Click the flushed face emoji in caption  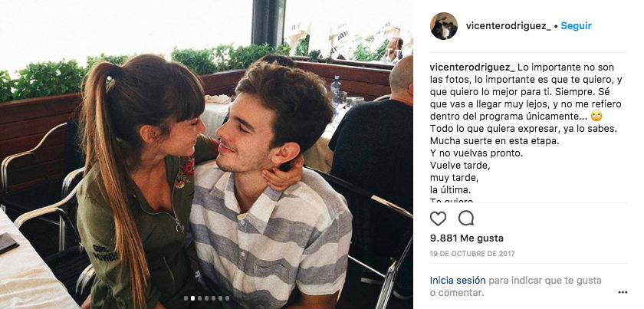pyautogui.click(x=596, y=117)
